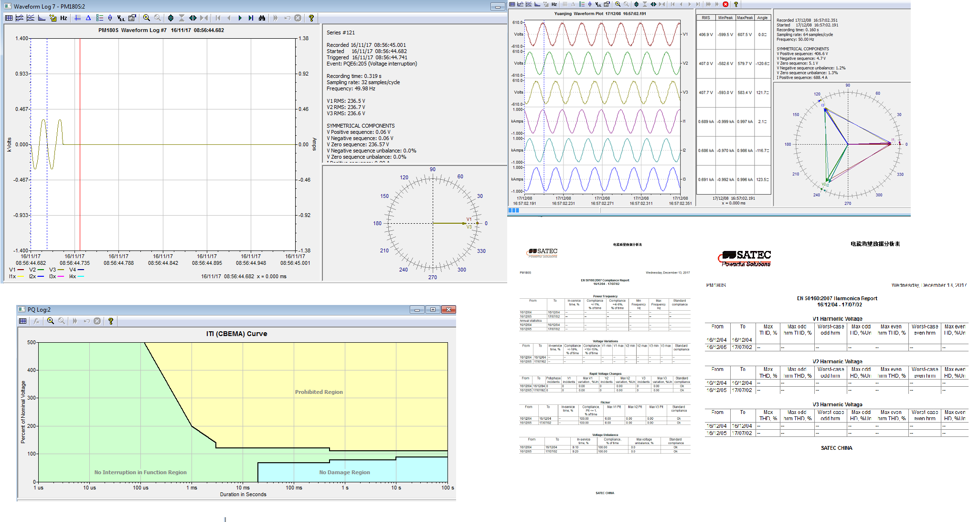Open help icon in Yuanjing Waveform Plot toolbar

coord(736,4)
